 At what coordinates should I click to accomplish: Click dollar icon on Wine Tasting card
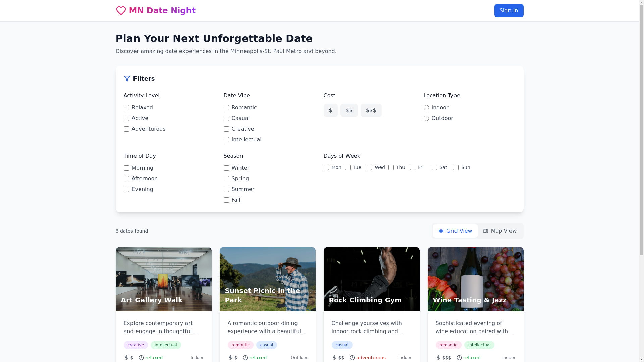click(438, 358)
